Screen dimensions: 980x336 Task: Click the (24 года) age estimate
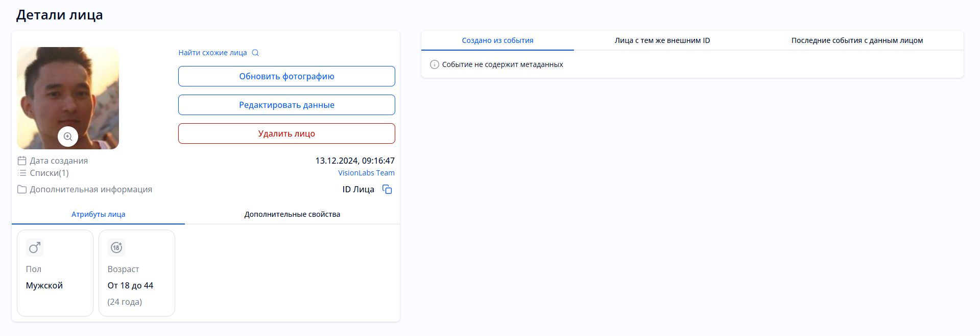click(125, 302)
